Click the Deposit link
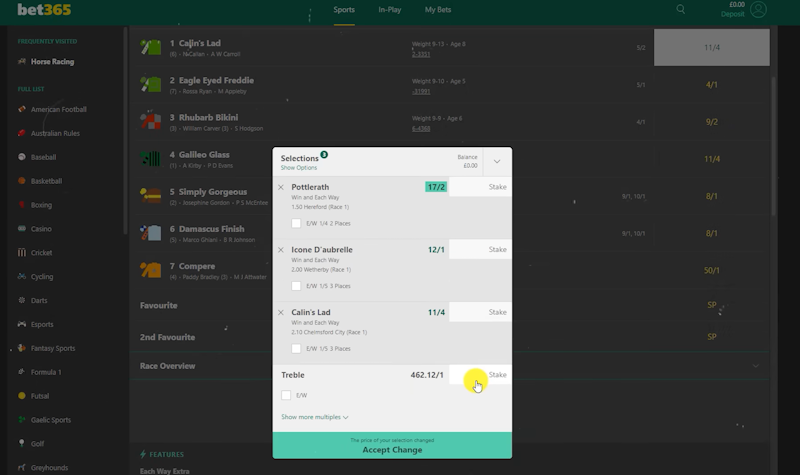The width and height of the screenshot is (800, 475). tap(733, 14)
